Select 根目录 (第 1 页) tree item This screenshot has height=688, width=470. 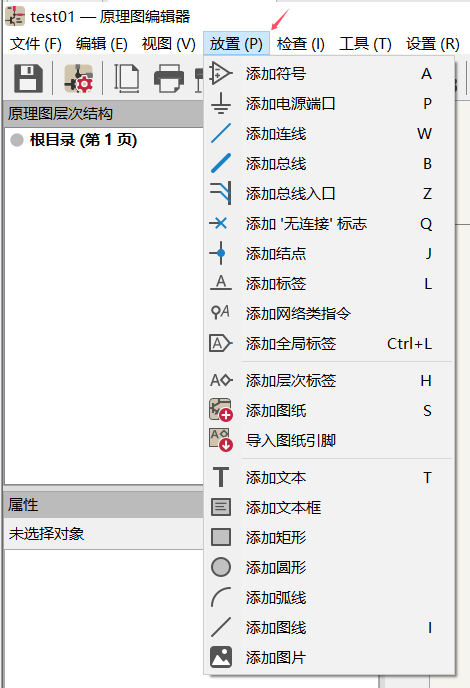pos(83,140)
